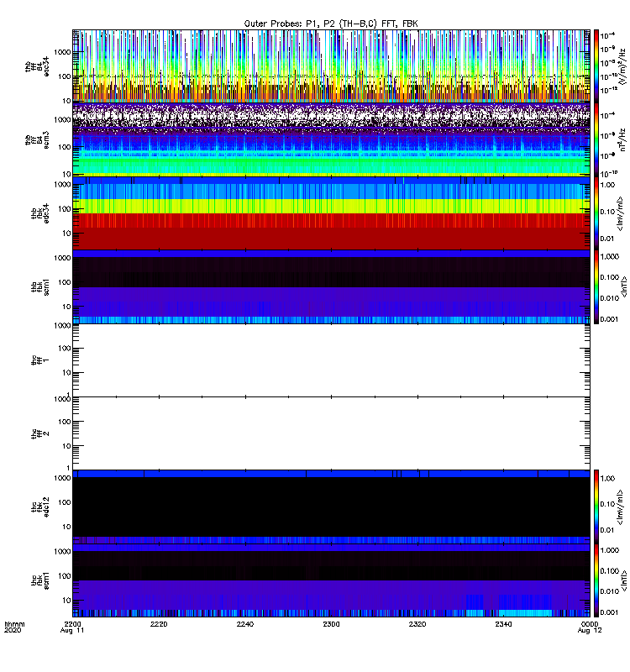630x672 pixels.
Task: Click the 'thb fbk edc34' axis label
Action: (x=40, y=213)
